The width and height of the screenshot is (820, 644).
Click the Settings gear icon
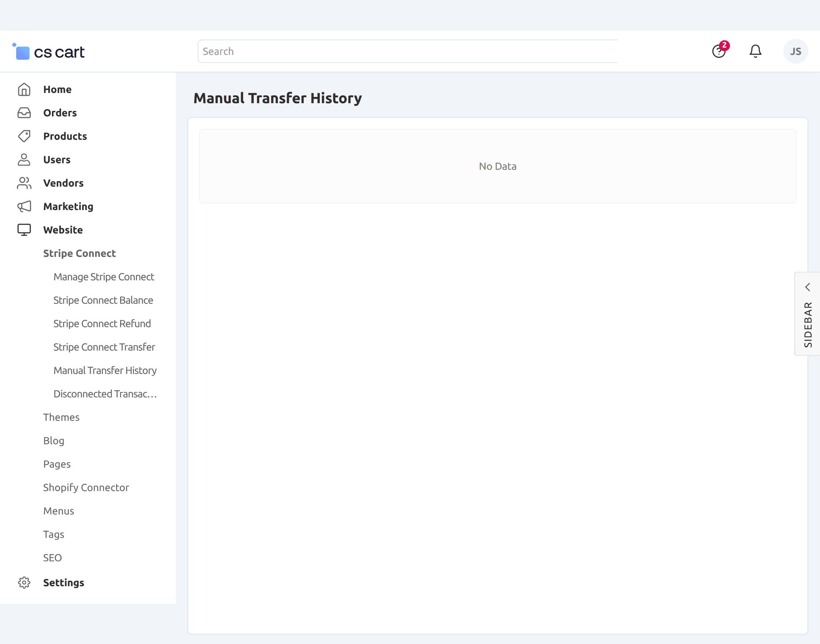pos(24,583)
